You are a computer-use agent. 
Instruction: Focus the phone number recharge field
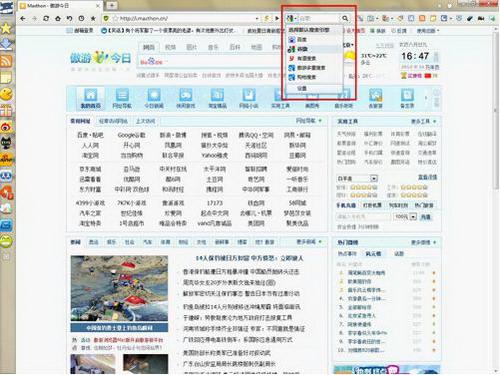click(363, 217)
